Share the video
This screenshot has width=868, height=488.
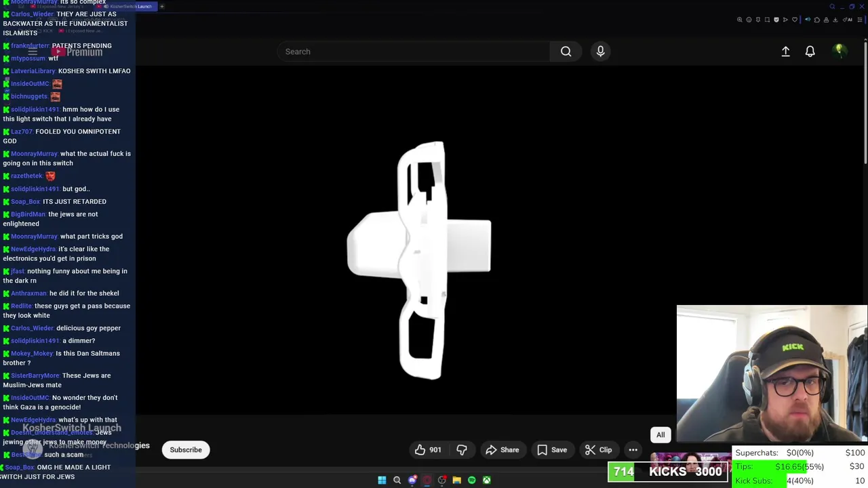502,450
